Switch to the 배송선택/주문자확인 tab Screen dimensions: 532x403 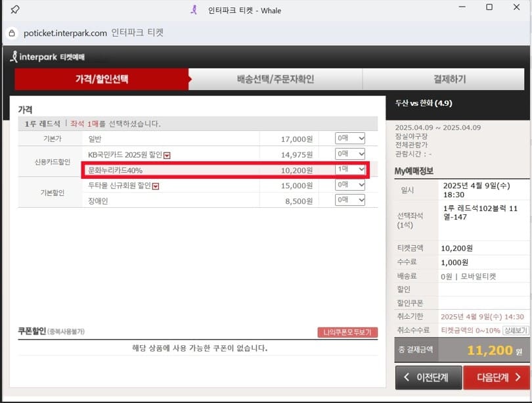coord(275,79)
